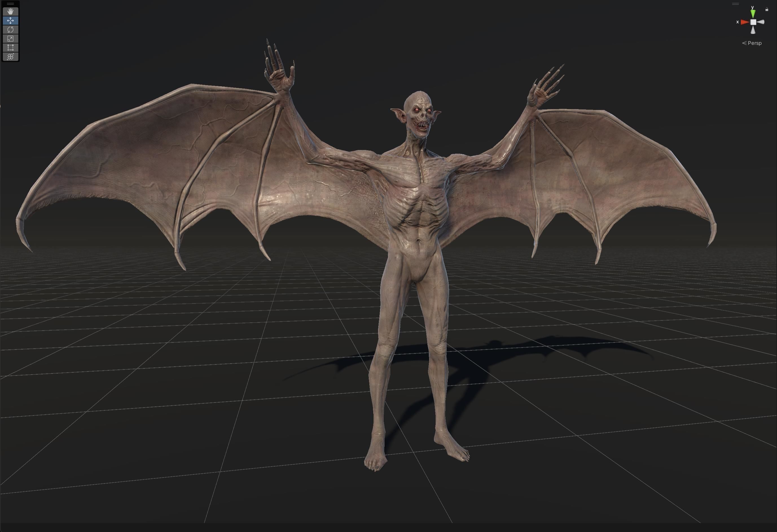777x532 pixels.
Task: Click the gray bottom axis cone
Action: pyautogui.click(x=753, y=30)
